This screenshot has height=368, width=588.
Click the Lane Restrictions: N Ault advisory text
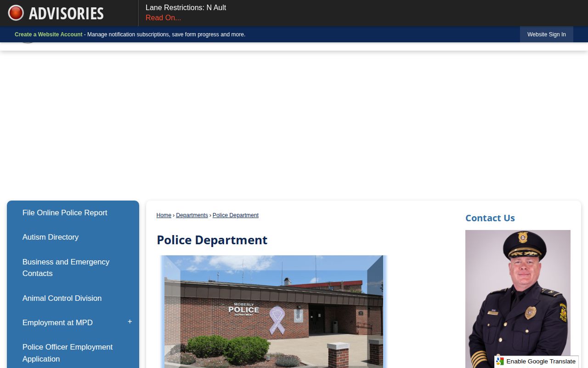click(x=186, y=8)
